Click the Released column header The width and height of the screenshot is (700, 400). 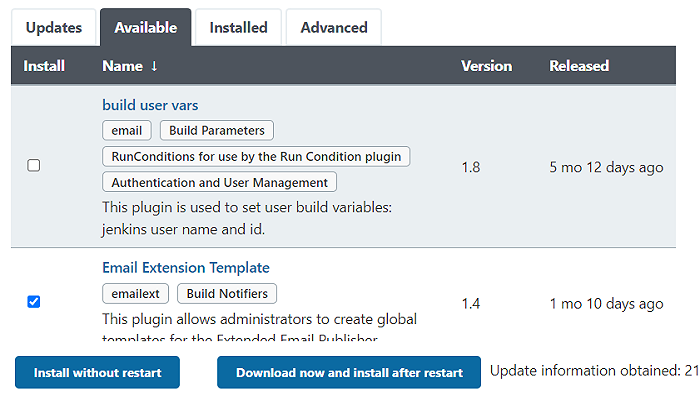(579, 66)
